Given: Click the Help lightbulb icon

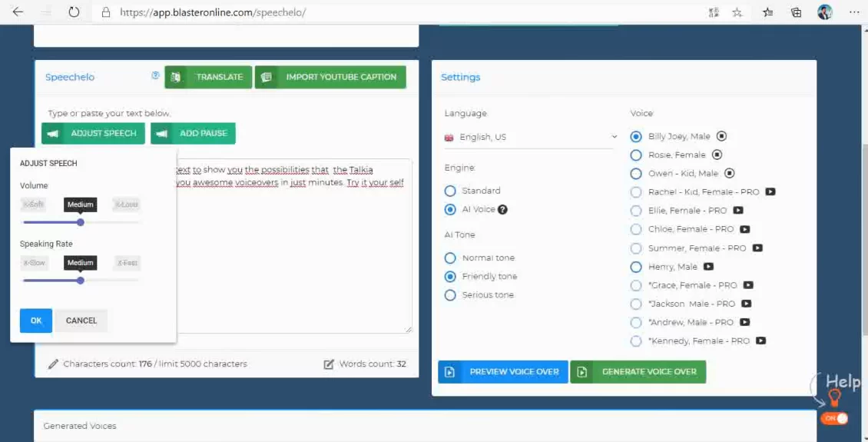Looking at the screenshot, I should (834, 397).
